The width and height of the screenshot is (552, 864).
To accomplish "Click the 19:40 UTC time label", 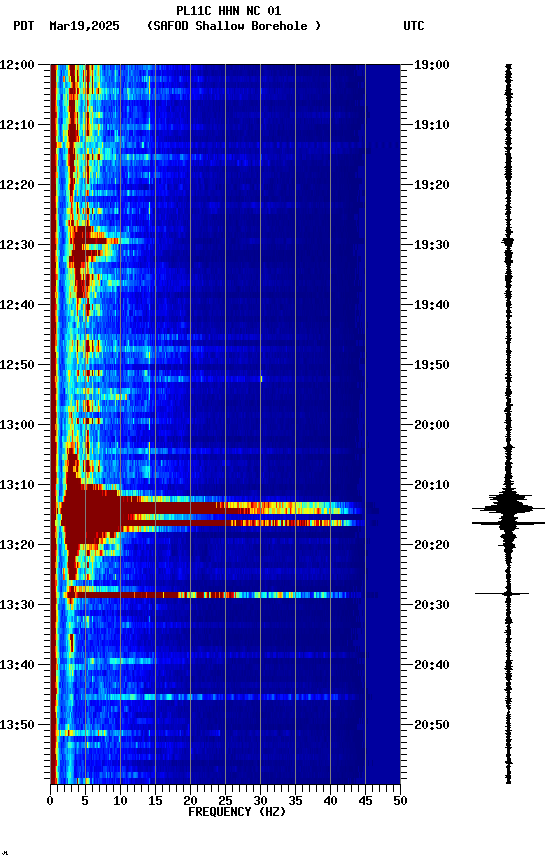I will [x=432, y=305].
